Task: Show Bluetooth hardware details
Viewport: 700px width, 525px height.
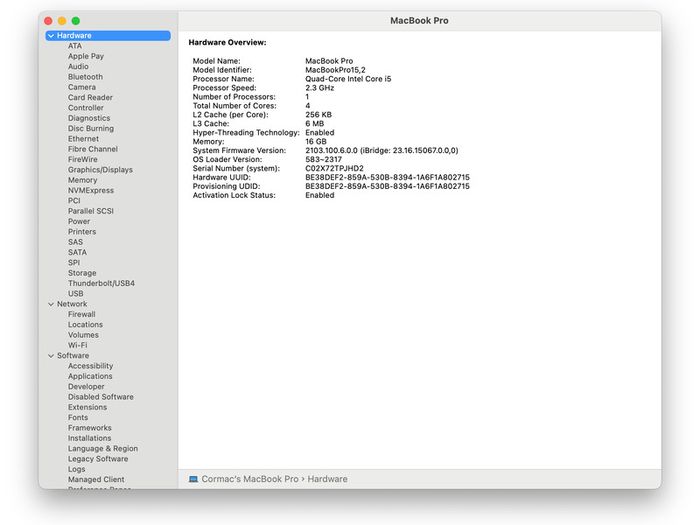Action: click(85, 77)
